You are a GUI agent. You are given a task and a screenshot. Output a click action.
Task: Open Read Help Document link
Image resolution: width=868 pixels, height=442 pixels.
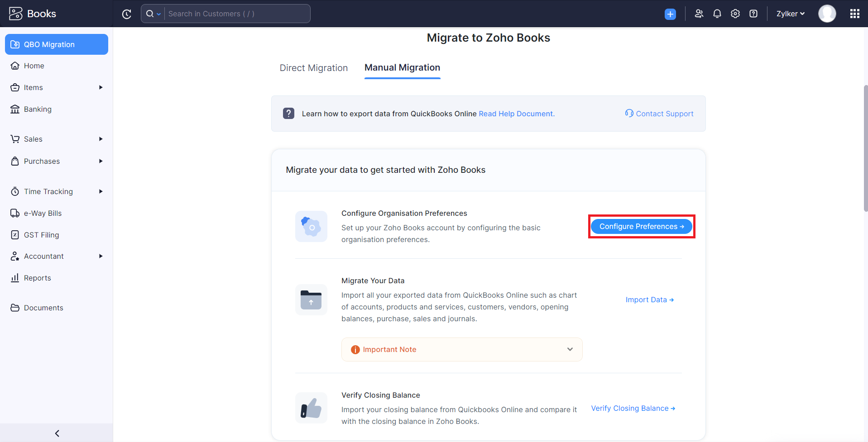tap(517, 114)
